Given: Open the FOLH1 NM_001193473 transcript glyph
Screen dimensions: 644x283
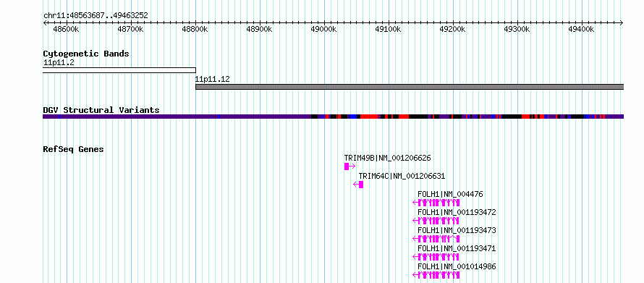Looking at the screenshot, I should coord(436,239).
